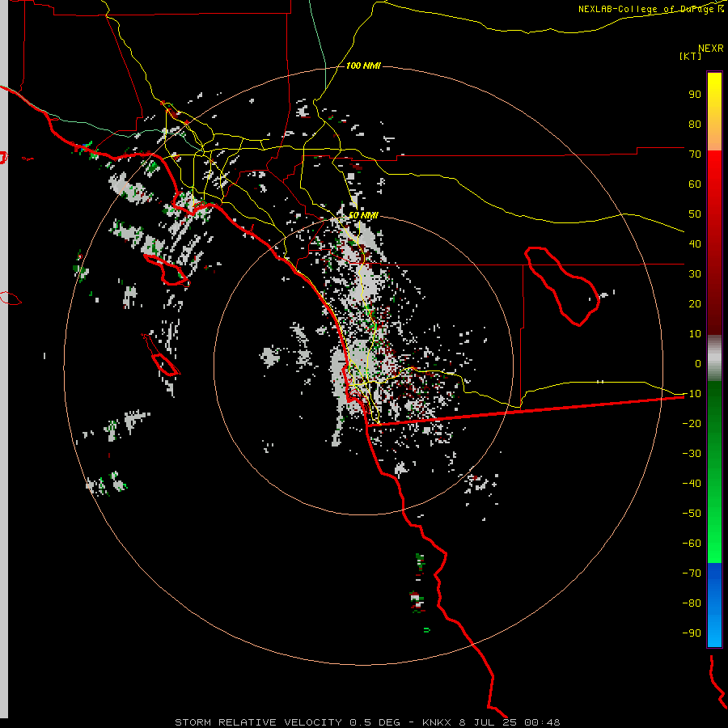Select the 100 NMI range ring label
728x728 pixels.
[x=363, y=66]
